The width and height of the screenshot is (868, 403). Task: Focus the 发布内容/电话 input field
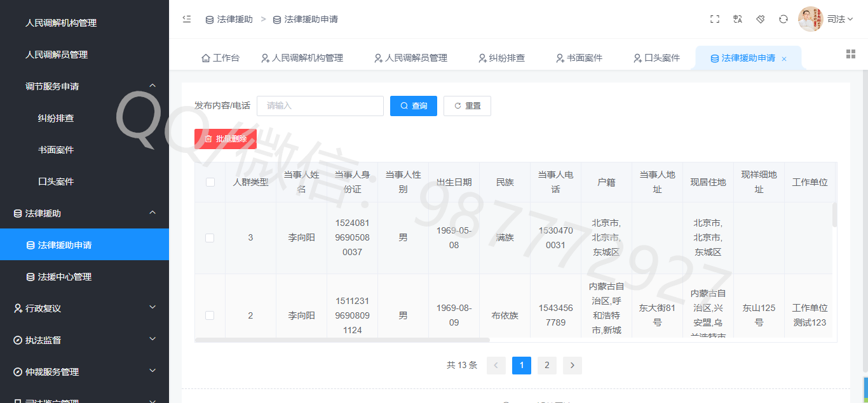[x=320, y=106]
